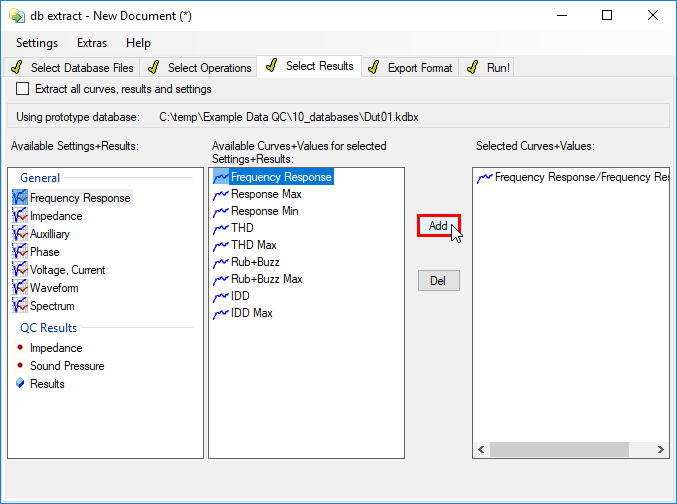This screenshot has height=504, width=677.
Task: Open the Settings menu
Action: pos(37,43)
